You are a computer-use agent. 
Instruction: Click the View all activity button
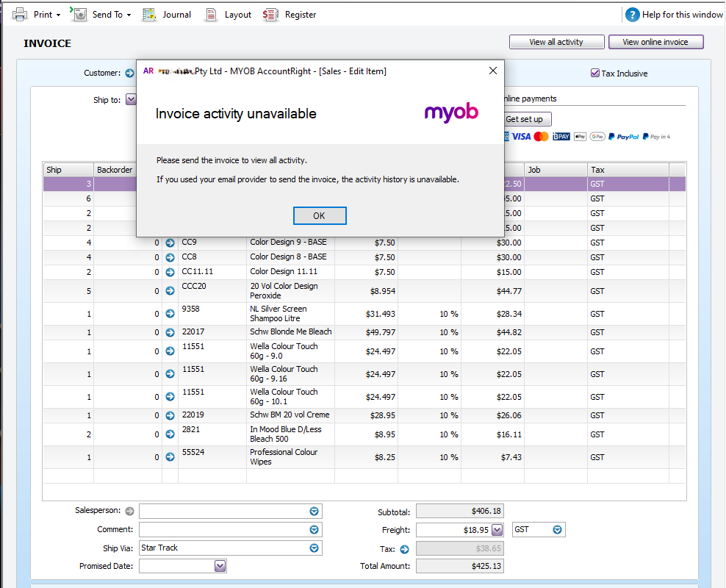tap(556, 42)
